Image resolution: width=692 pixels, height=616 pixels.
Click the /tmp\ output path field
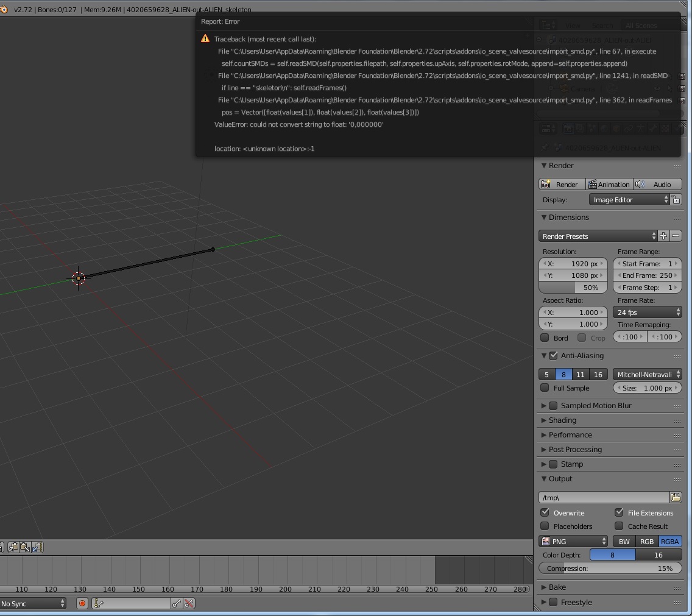click(x=603, y=498)
